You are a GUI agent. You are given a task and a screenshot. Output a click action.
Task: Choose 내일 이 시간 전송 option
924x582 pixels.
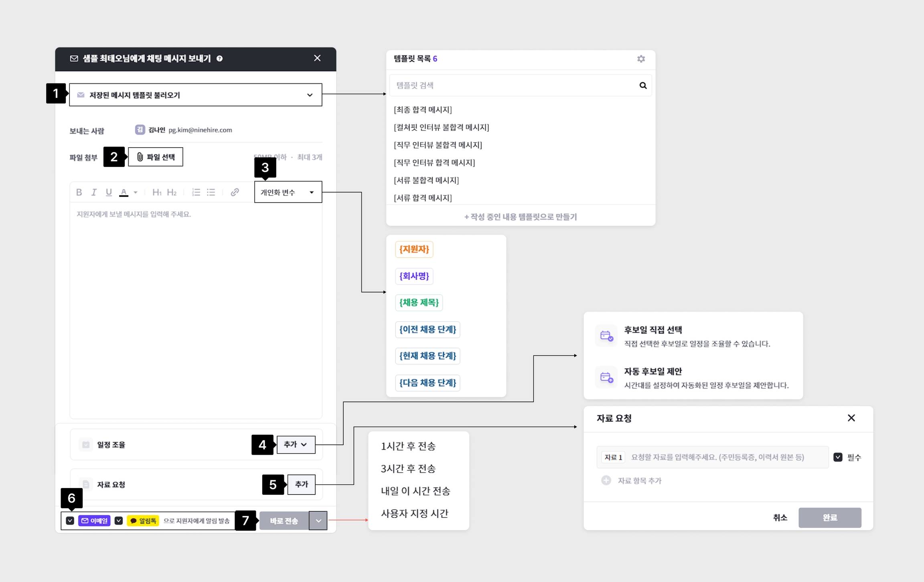pyautogui.click(x=415, y=491)
